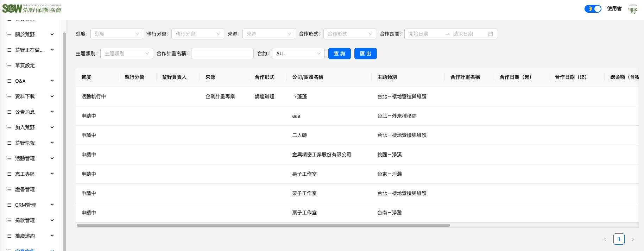The height and width of the screenshot is (251, 644).
Task: Click the next page arrow
Action: click(x=633, y=239)
